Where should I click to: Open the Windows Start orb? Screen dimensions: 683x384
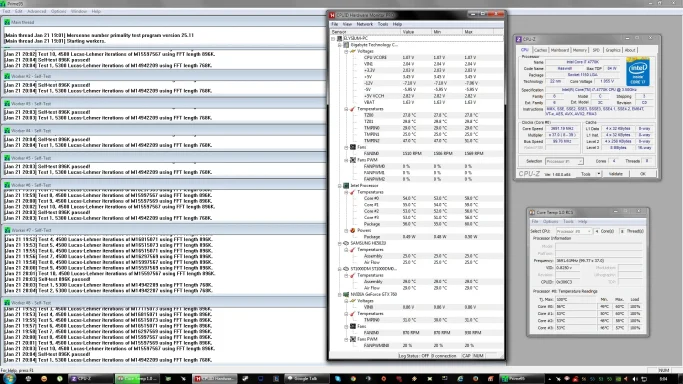tap(9, 378)
